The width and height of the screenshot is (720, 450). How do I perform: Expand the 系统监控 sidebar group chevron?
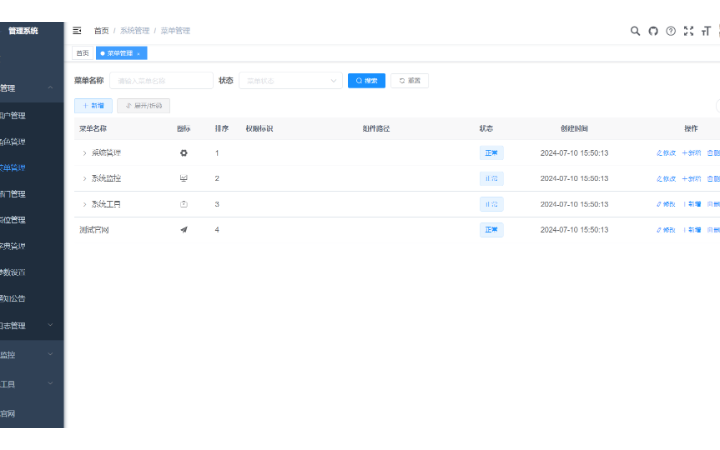[x=51, y=354]
